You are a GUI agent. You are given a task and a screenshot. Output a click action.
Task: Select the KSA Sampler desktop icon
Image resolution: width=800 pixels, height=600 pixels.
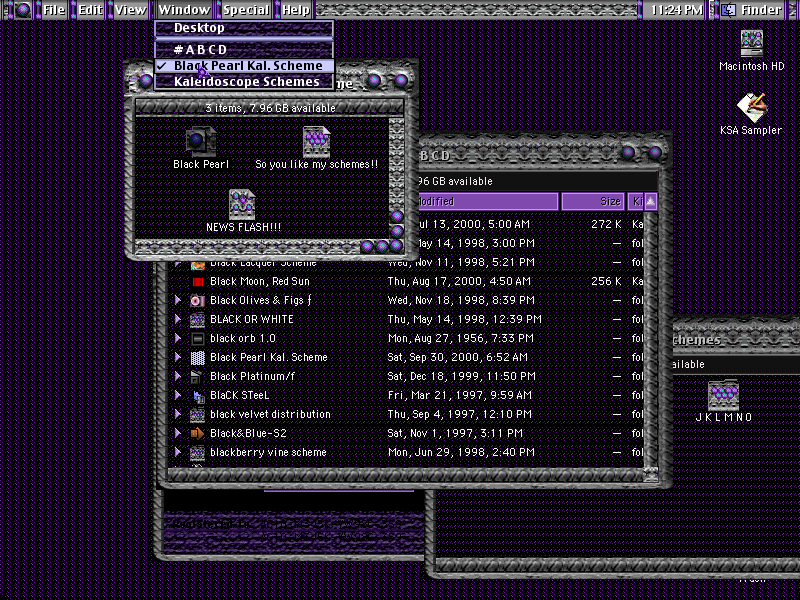pyautogui.click(x=752, y=108)
